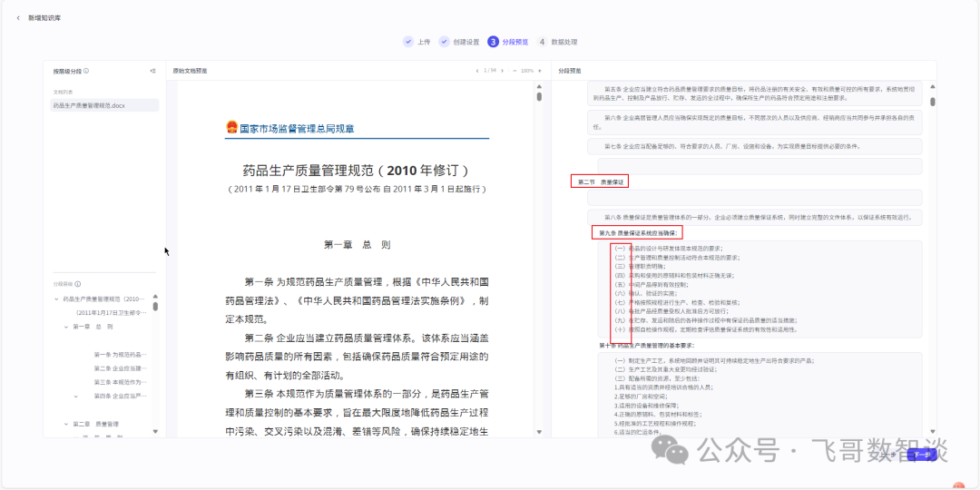This screenshot has width=980, height=490.
Task: Go to previous page in document preview
Action: [476, 71]
